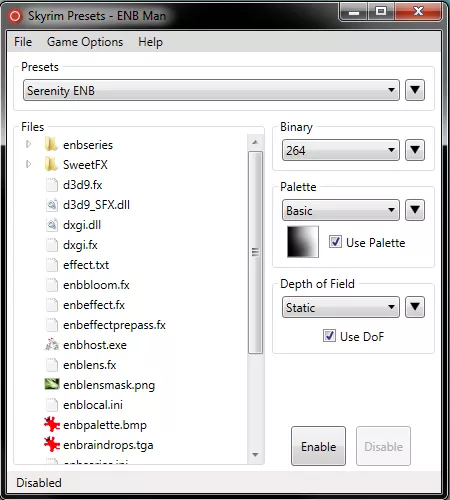The height and width of the screenshot is (500, 450).
Task: Toggle the Use Palette checkbox
Action: 335,242
